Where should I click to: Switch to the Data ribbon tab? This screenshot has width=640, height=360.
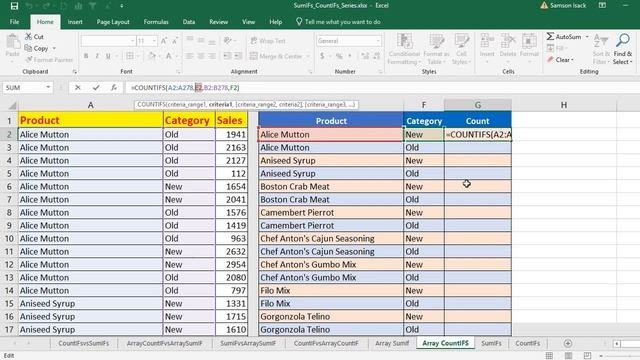click(x=189, y=22)
